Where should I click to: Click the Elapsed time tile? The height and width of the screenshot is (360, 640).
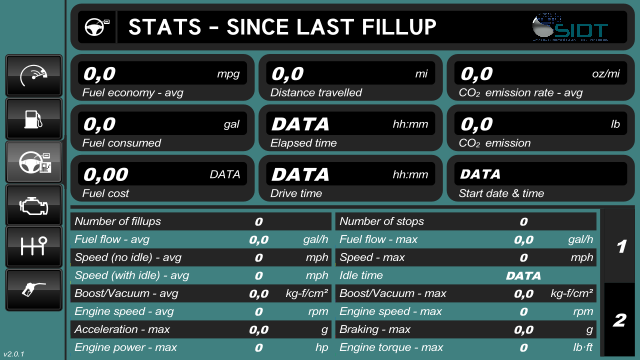pos(351,128)
